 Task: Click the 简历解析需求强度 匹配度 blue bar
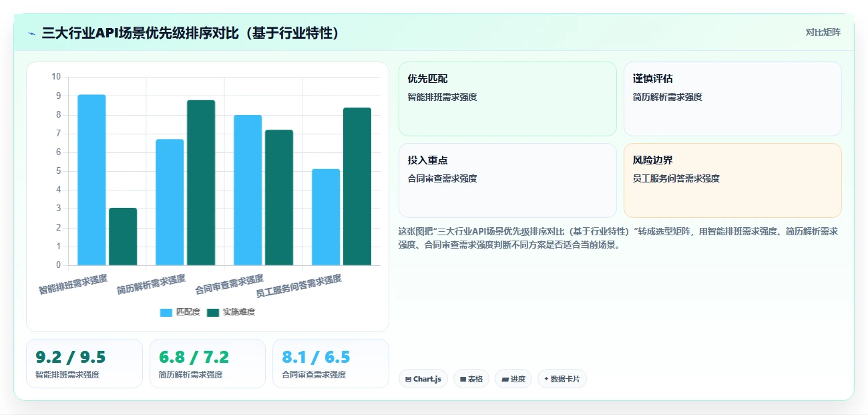pos(170,202)
